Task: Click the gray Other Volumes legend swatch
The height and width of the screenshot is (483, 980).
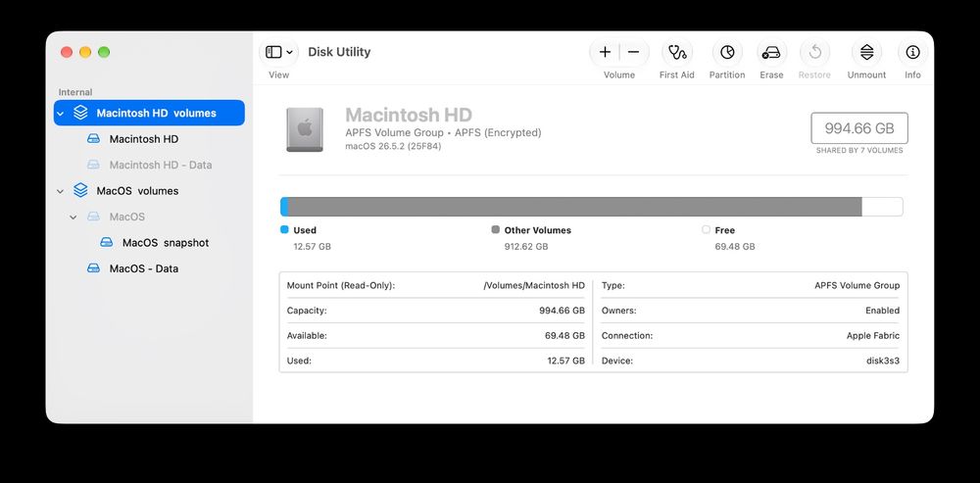Action: 496,230
